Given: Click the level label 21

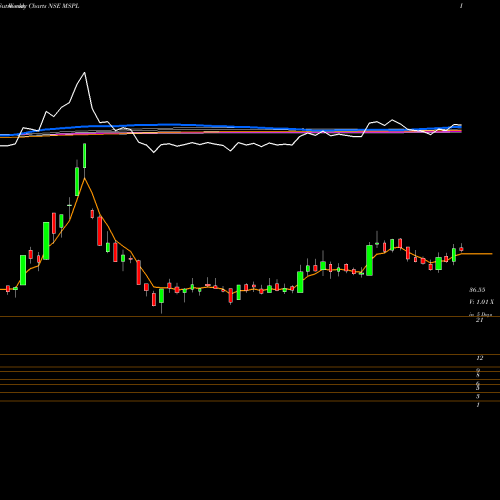Looking at the screenshot, I should coord(479,320).
